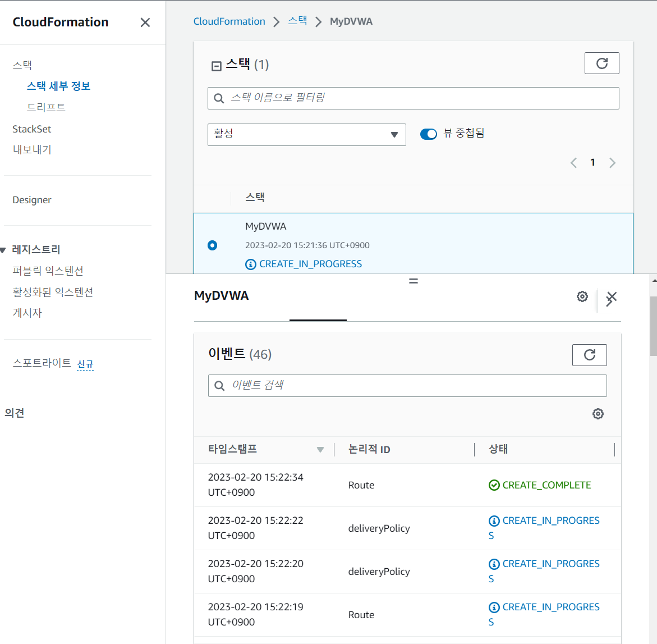The width and height of the screenshot is (657, 644).
Task: Refresh the 이벤트 events list
Action: click(590, 355)
